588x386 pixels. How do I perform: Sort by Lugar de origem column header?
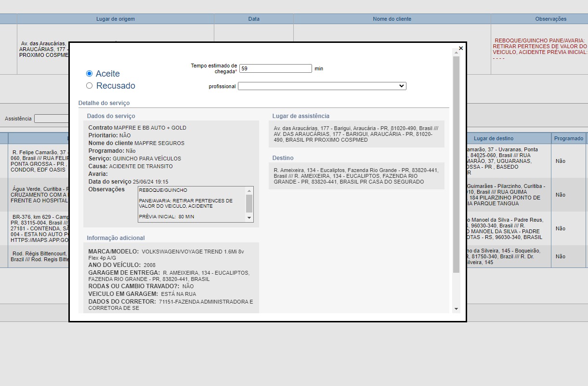(x=116, y=19)
